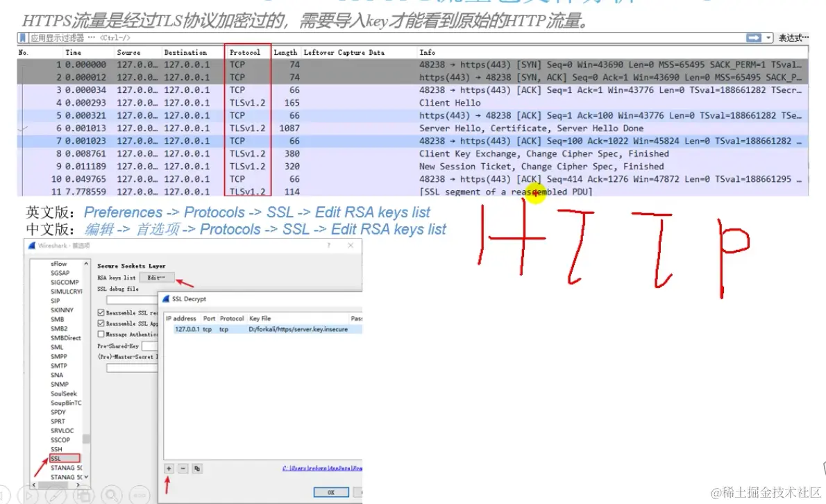Screen dimensions: 826x504
Task: Click the magnifier icon in player controls
Action: (x=111, y=495)
